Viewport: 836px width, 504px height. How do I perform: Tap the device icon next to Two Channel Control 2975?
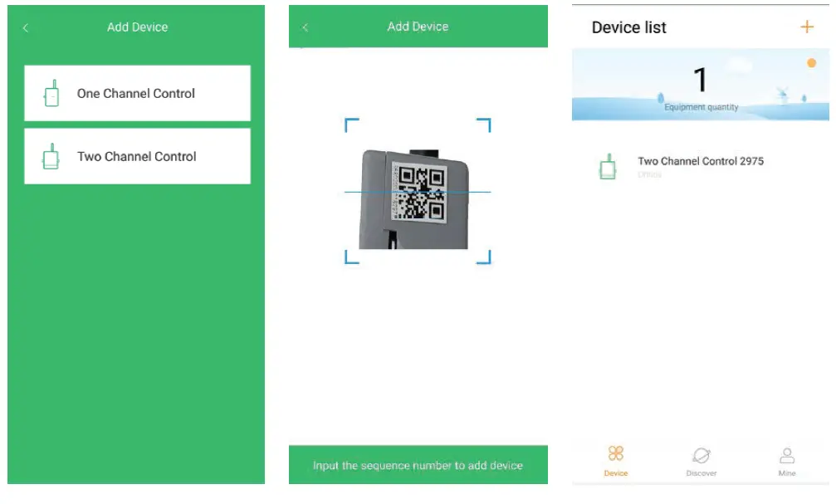pos(606,166)
